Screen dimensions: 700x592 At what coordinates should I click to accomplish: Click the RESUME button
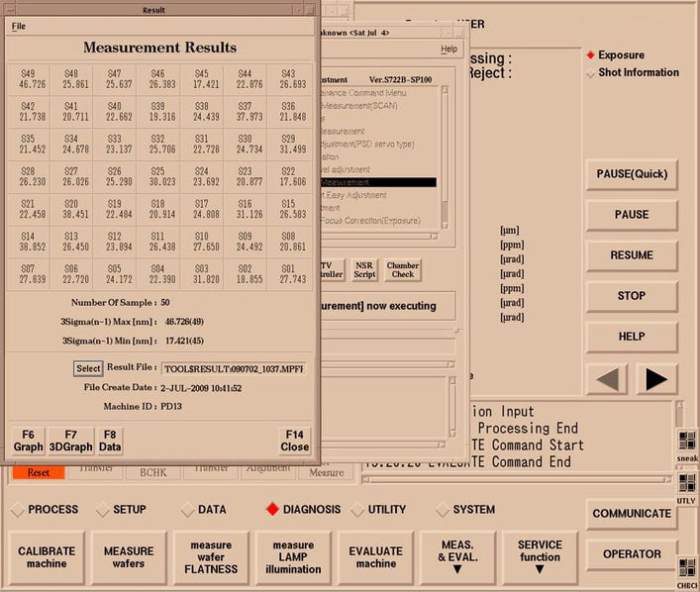[632, 255]
